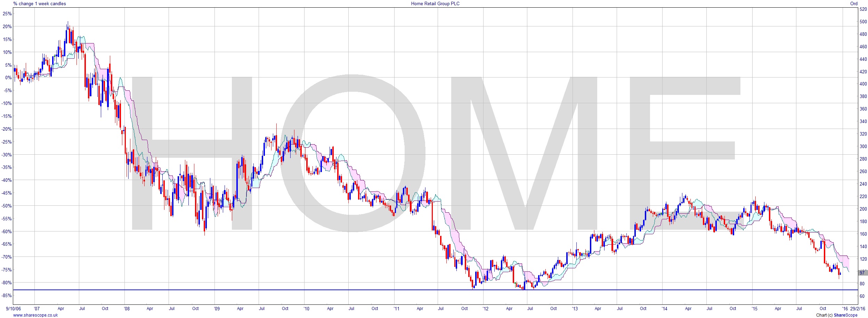
Task: Click the 0% label on left axis
Action: [x=8, y=78]
